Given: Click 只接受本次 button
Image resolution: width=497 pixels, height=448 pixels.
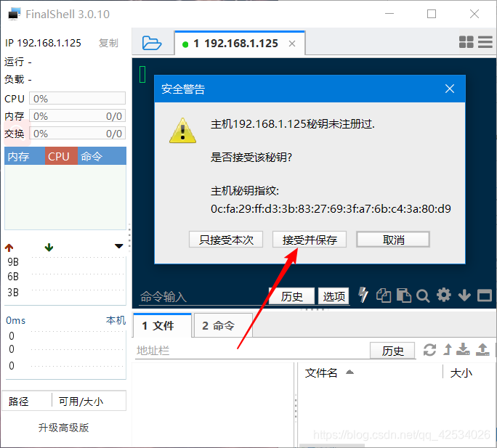Looking at the screenshot, I should click(226, 240).
